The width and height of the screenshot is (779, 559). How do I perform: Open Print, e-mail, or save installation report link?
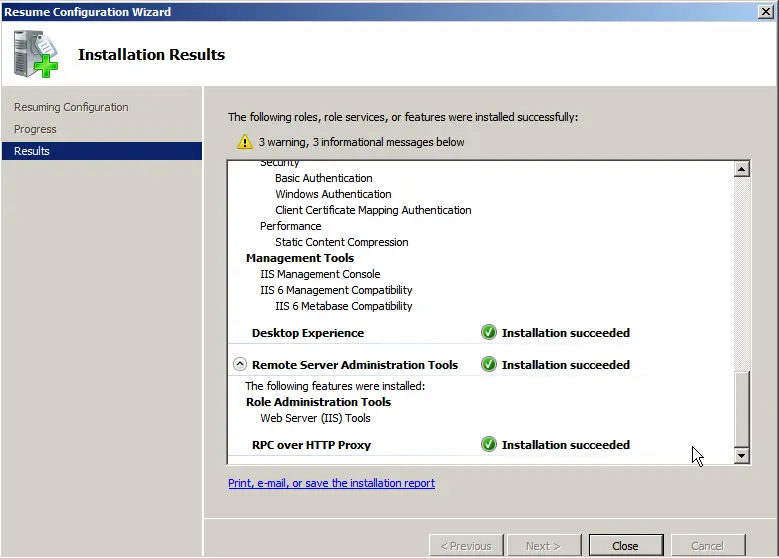tap(331, 483)
